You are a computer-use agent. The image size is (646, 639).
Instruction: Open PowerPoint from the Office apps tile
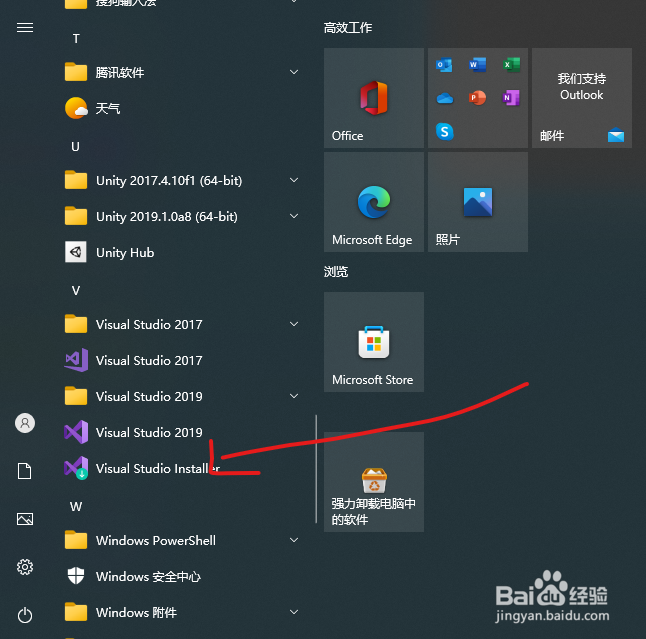click(x=477, y=98)
